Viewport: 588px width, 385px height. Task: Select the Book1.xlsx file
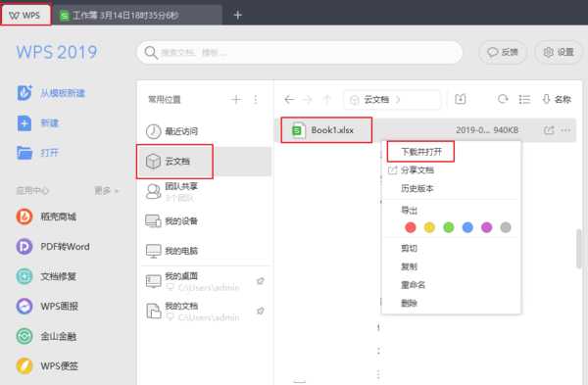pos(326,130)
